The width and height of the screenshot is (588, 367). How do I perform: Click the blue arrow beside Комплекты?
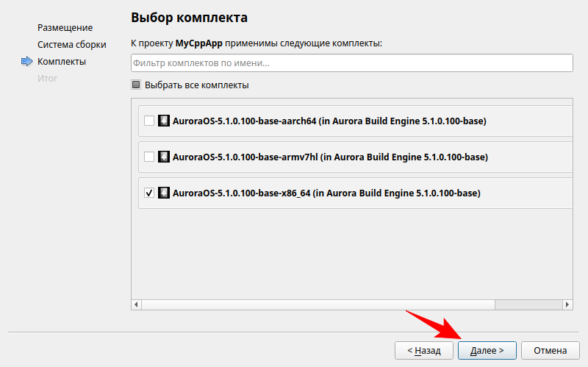27,62
